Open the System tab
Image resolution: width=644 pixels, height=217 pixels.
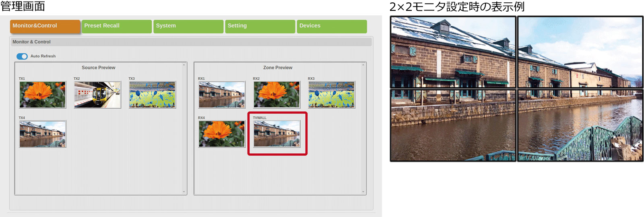click(188, 26)
